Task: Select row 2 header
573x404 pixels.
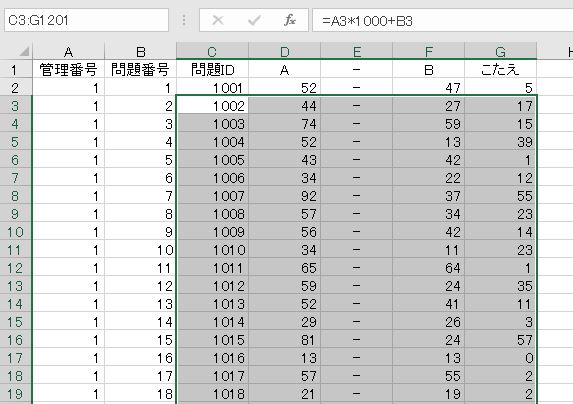Action: point(15,88)
